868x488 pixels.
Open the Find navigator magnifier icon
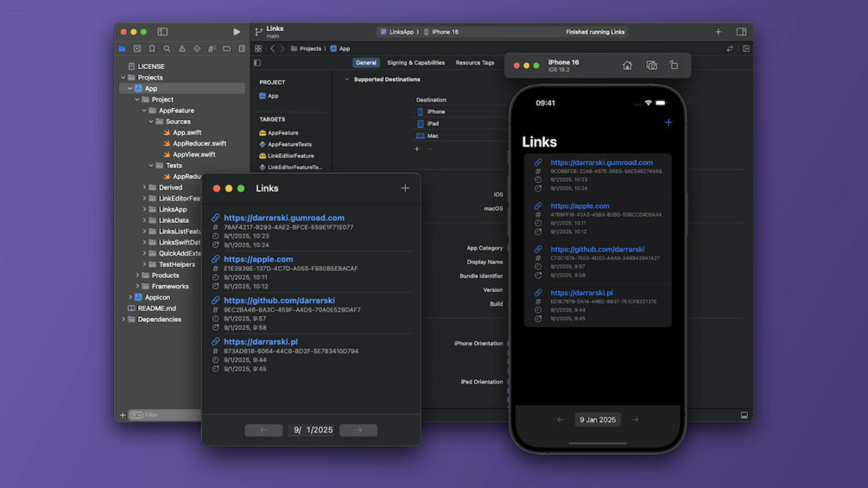coord(167,48)
